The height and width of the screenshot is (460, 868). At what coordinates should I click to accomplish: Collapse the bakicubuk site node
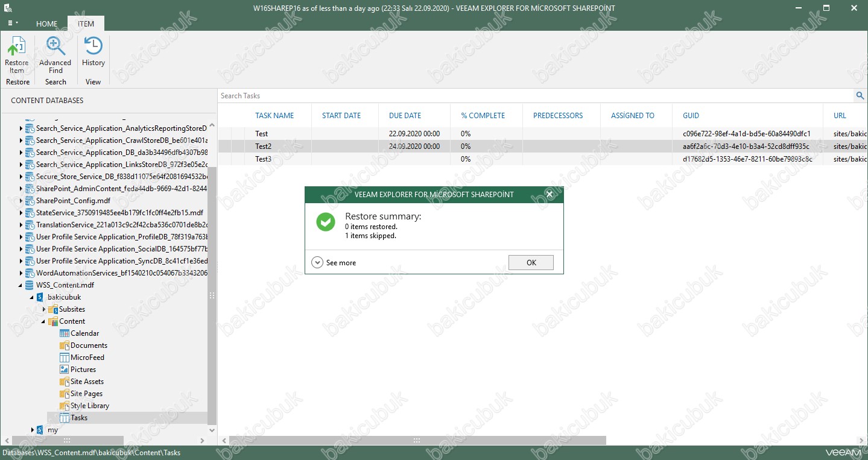pyautogui.click(x=32, y=297)
